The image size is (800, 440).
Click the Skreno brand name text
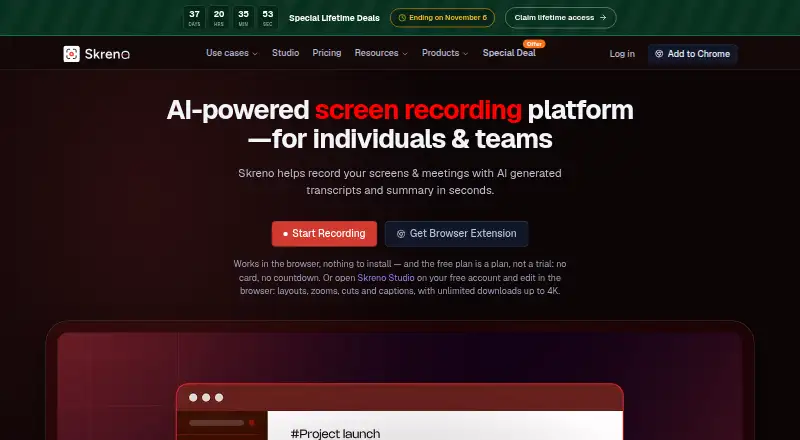point(107,54)
